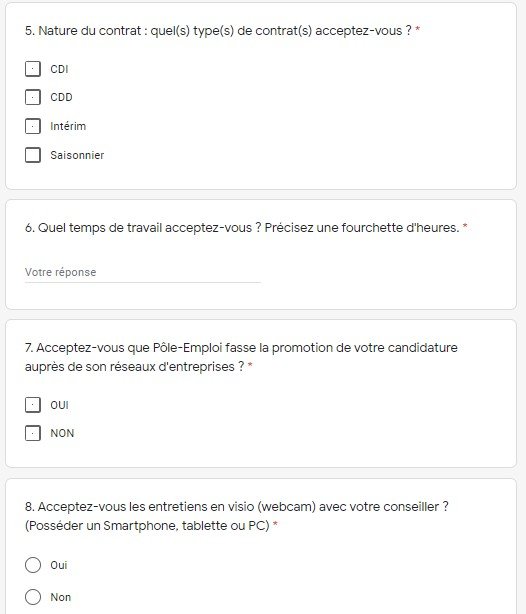Image resolution: width=526 pixels, height=614 pixels.
Task: Check the CDI contract checkbox
Action: point(33,69)
